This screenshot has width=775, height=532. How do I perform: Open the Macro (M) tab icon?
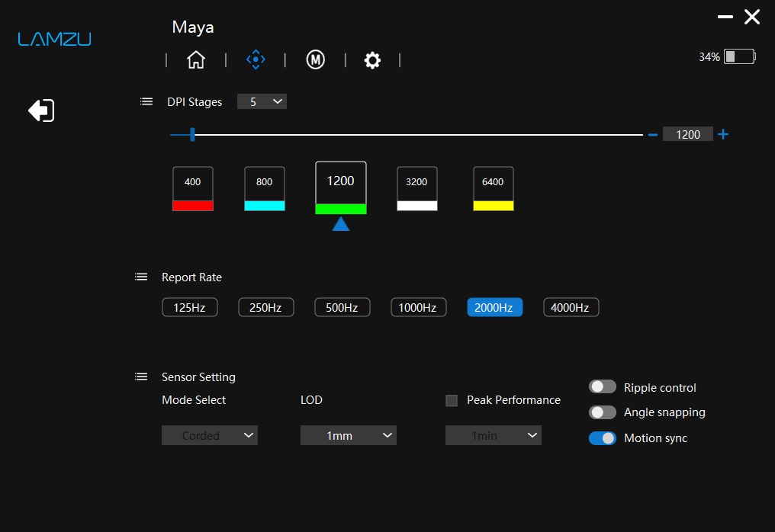pyautogui.click(x=315, y=59)
